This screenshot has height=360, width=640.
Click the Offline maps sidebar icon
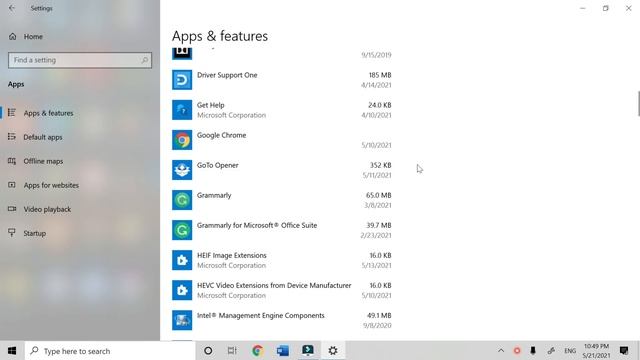(12, 161)
